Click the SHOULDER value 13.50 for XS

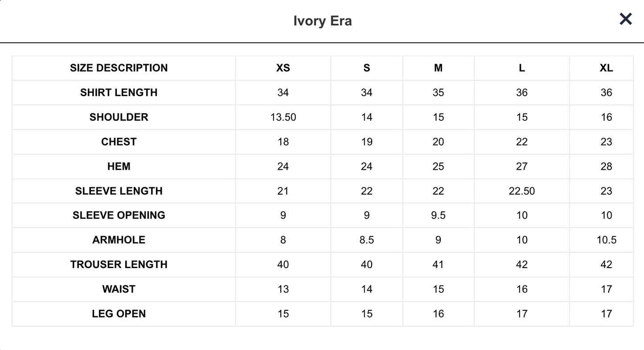click(283, 117)
